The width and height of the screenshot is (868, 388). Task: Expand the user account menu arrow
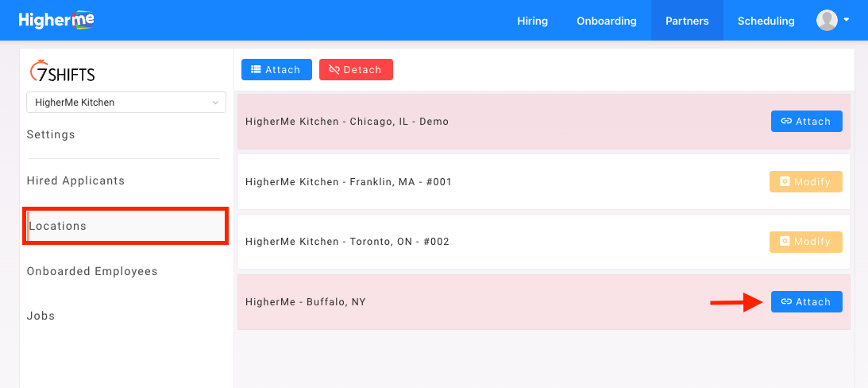[x=847, y=20]
